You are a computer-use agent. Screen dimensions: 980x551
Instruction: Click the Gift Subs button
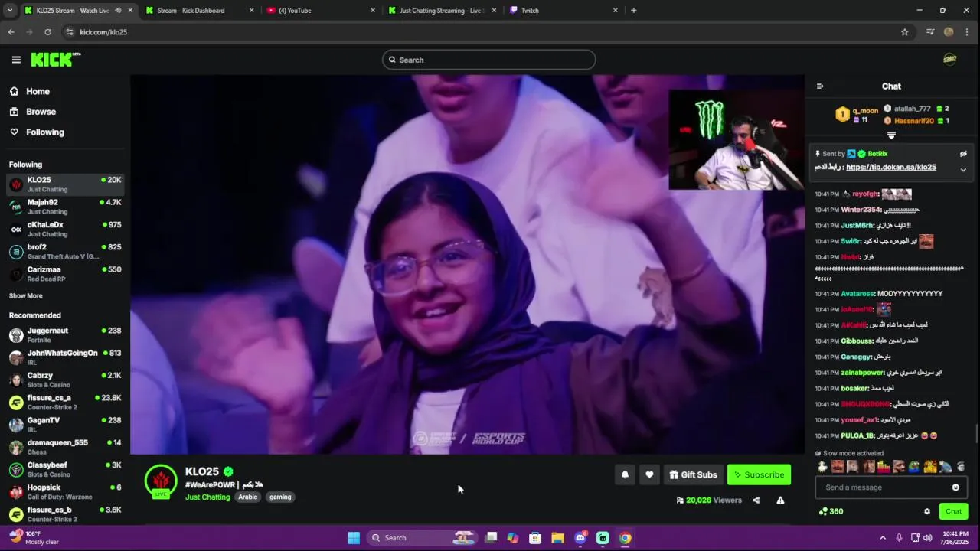coord(693,474)
